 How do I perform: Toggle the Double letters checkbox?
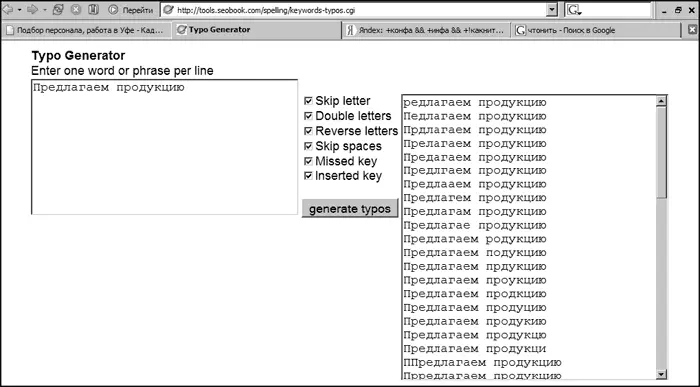[308, 116]
